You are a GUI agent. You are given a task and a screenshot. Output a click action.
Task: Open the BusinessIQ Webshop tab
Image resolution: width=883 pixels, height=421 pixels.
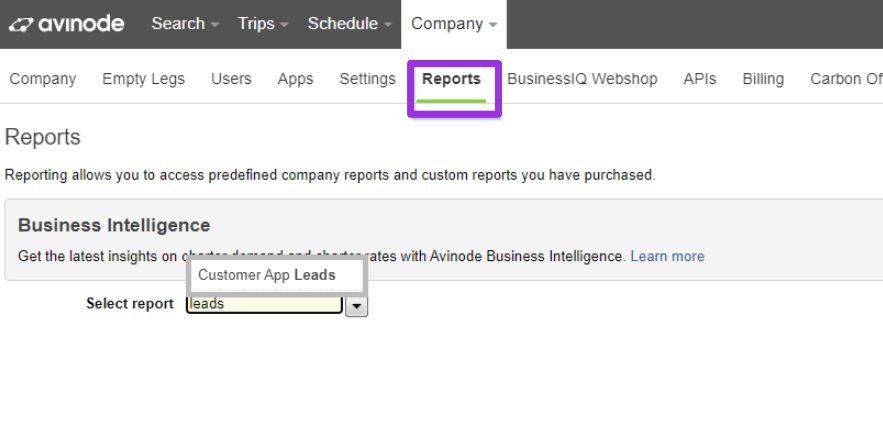(x=582, y=79)
